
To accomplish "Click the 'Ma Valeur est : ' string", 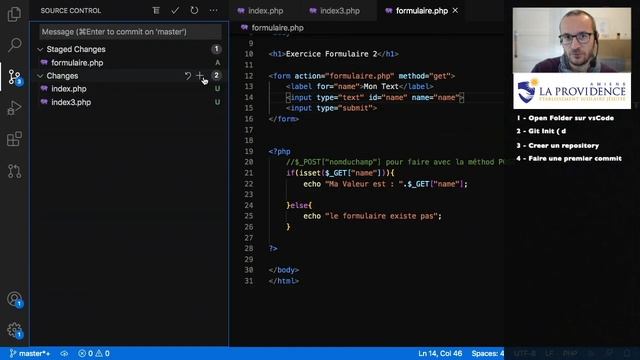I will click(x=364, y=184).
